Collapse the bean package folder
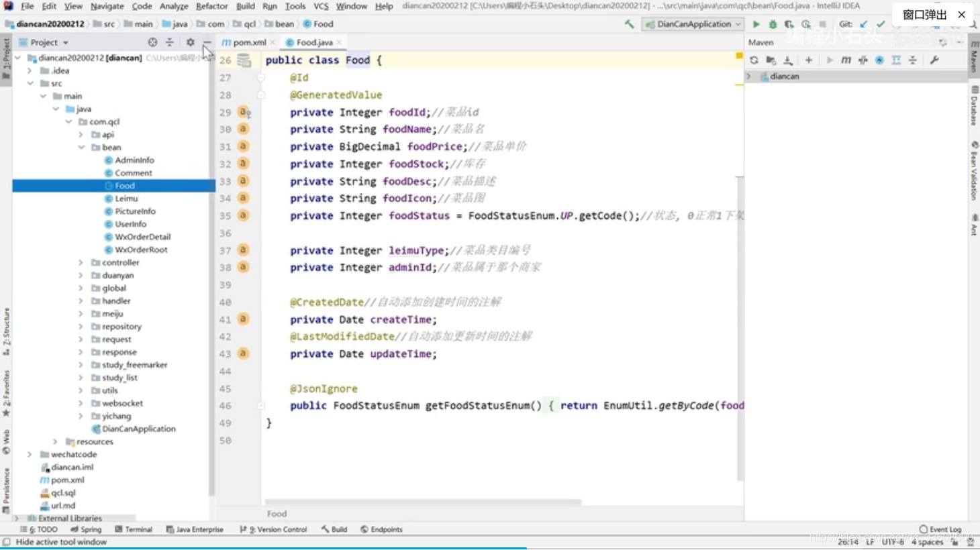The image size is (980, 550). click(81, 148)
